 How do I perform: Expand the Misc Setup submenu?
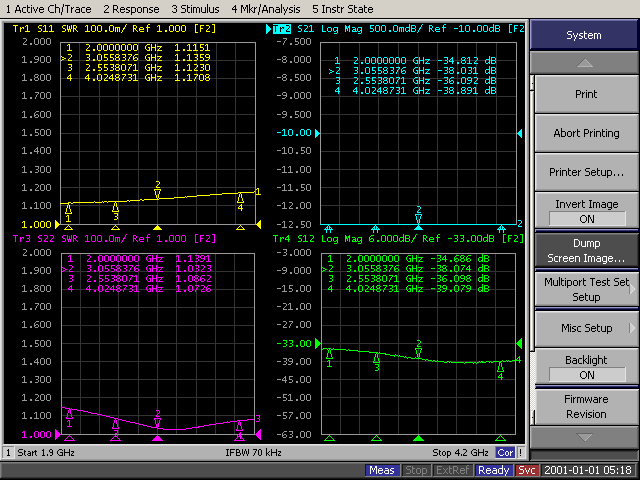coord(584,328)
